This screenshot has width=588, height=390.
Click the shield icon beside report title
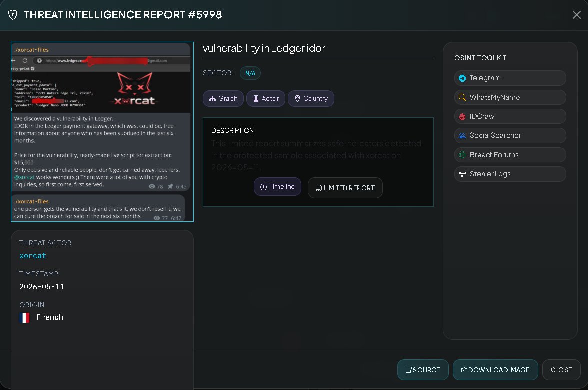point(13,15)
